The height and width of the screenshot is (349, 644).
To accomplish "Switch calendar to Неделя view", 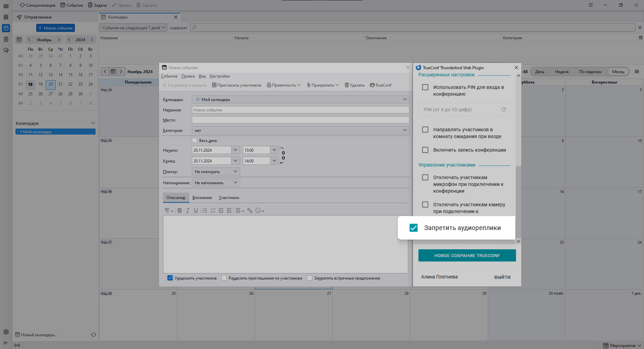I will (x=561, y=71).
